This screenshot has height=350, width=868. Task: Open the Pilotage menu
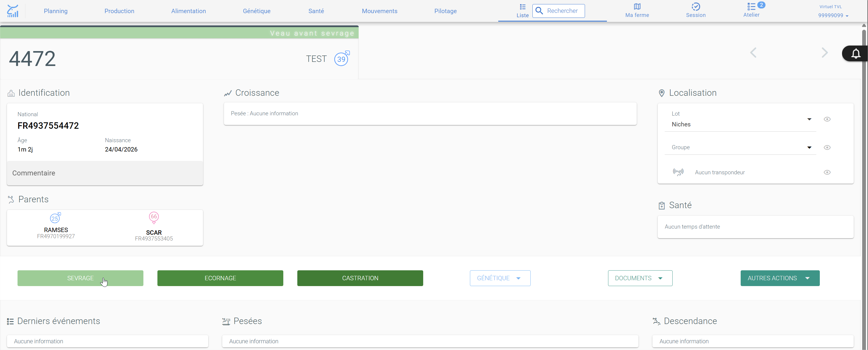pyautogui.click(x=445, y=11)
